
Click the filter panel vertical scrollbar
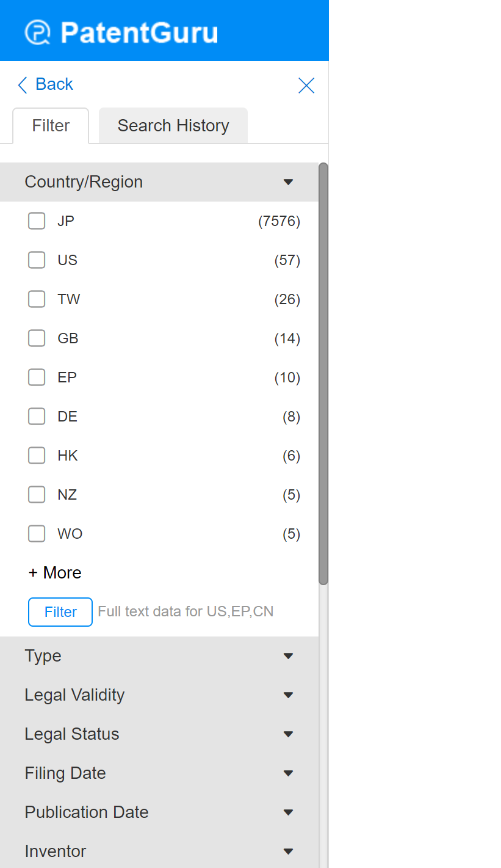(323, 373)
